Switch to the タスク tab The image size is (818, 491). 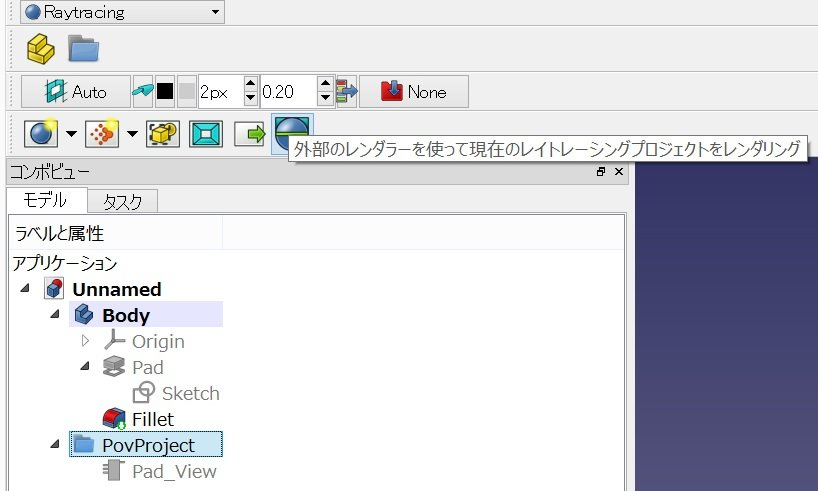[x=123, y=201]
